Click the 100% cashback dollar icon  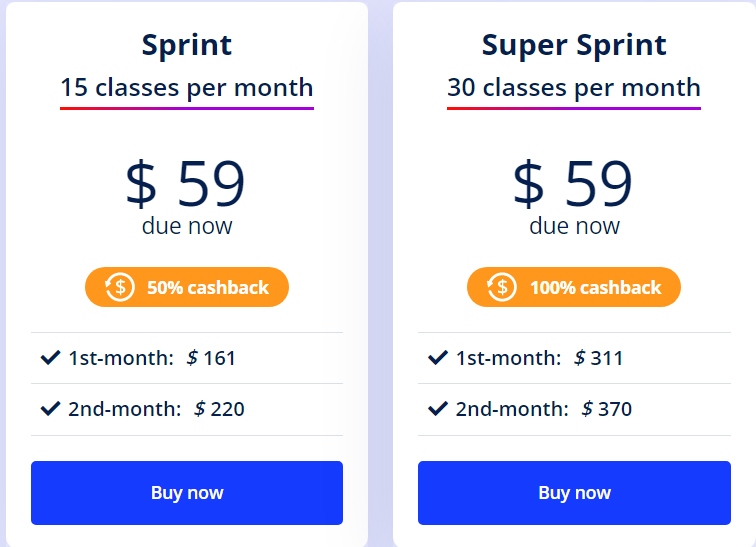click(x=501, y=287)
